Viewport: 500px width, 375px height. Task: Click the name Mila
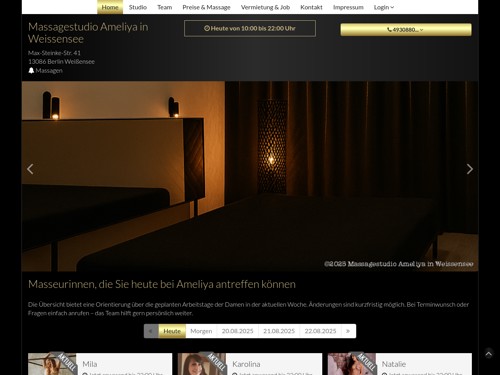(x=90, y=364)
